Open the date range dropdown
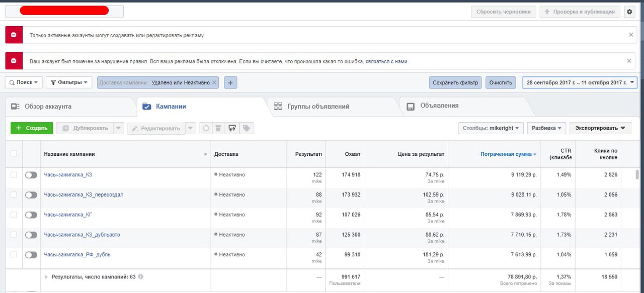 point(580,82)
